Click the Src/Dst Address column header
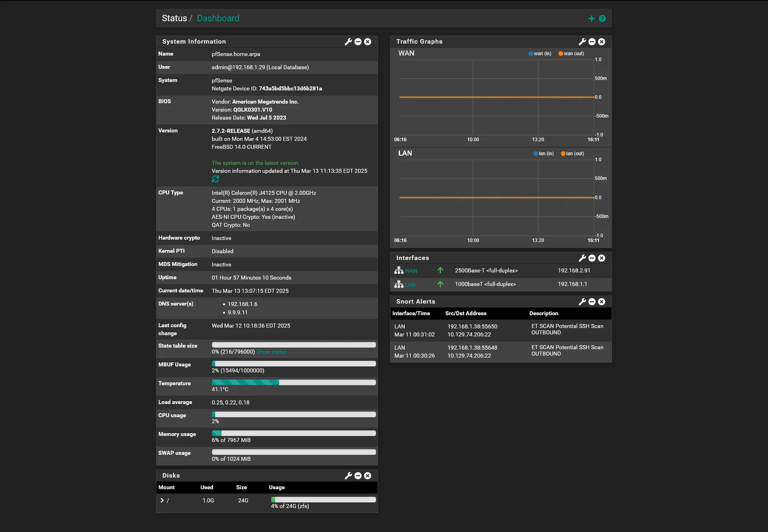 (466, 314)
